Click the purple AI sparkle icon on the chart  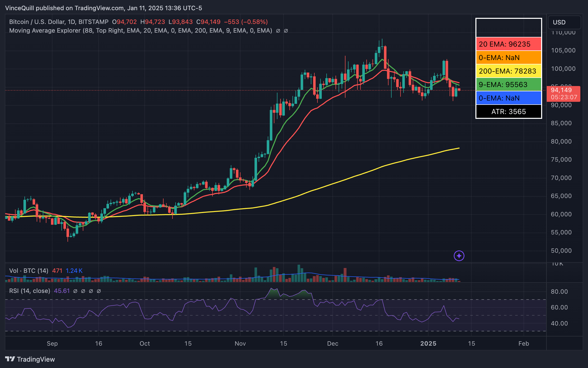point(459,256)
